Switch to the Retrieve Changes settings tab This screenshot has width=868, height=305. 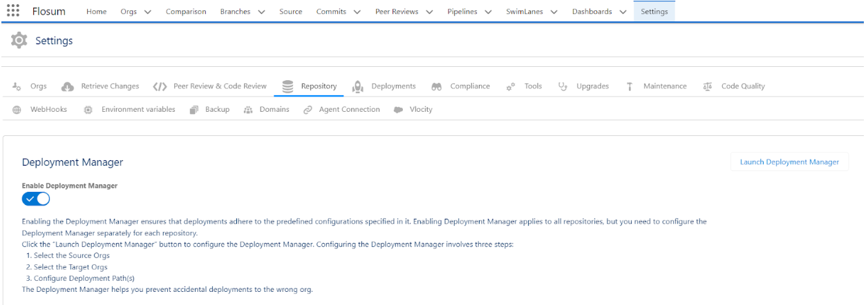[x=110, y=86]
